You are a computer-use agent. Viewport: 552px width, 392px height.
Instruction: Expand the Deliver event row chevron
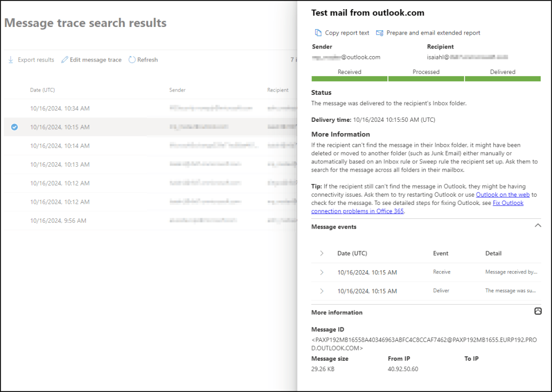tap(322, 291)
